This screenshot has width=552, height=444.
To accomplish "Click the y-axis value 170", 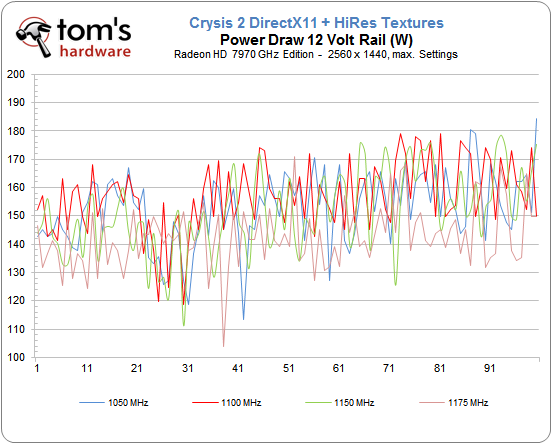I will pyautogui.click(x=16, y=159).
